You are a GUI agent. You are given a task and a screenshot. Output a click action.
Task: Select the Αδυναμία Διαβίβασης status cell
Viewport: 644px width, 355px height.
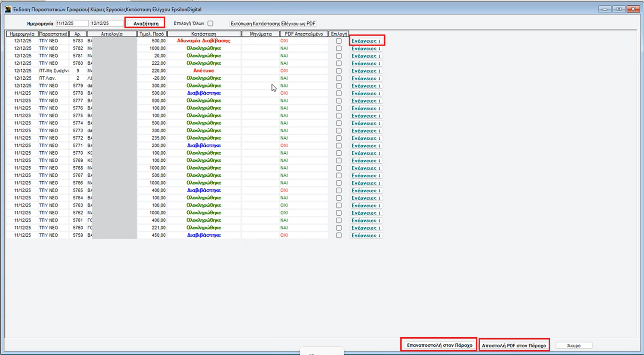[x=204, y=41]
